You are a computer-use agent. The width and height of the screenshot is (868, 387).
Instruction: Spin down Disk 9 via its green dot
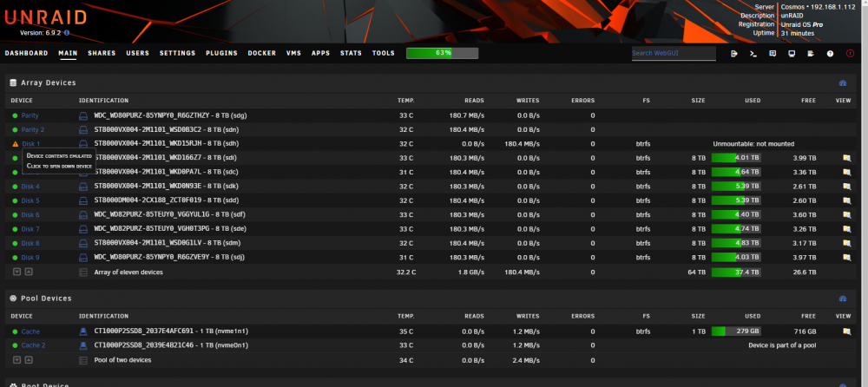pos(15,258)
